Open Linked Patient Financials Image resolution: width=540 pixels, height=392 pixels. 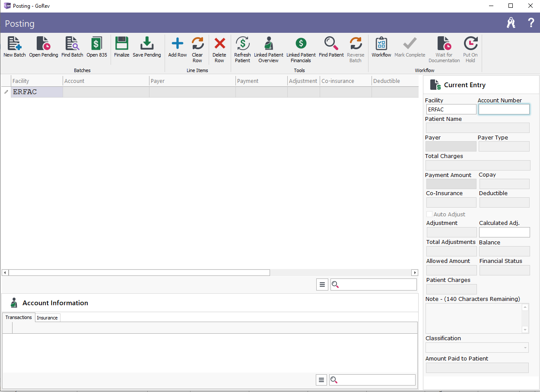301,50
